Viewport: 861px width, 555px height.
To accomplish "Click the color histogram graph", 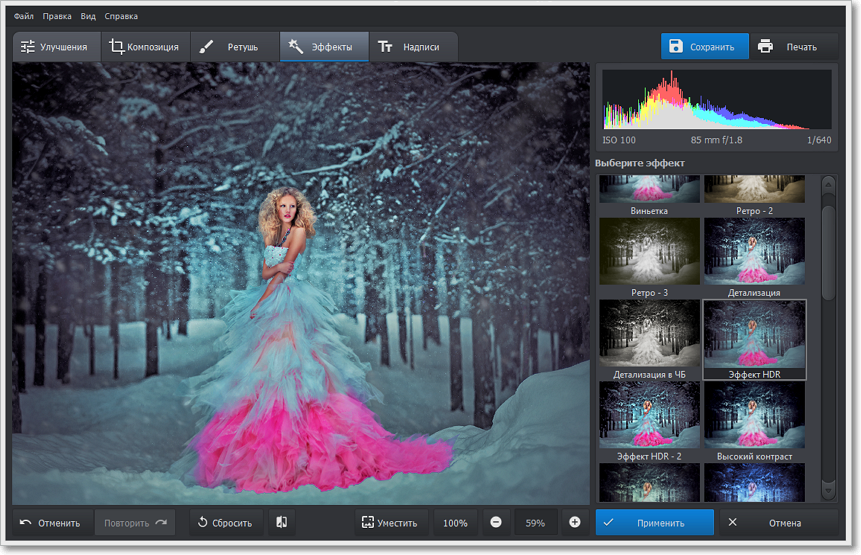I will coord(717,99).
